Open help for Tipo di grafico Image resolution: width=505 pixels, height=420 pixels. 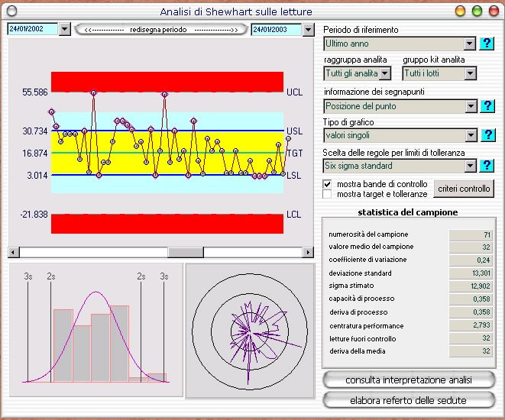[x=487, y=135]
